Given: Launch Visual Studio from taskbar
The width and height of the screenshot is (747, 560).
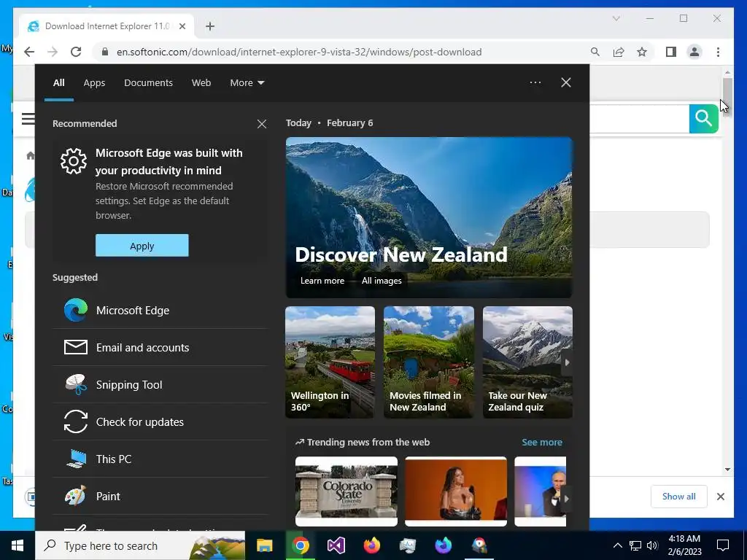Looking at the screenshot, I should (x=336, y=545).
